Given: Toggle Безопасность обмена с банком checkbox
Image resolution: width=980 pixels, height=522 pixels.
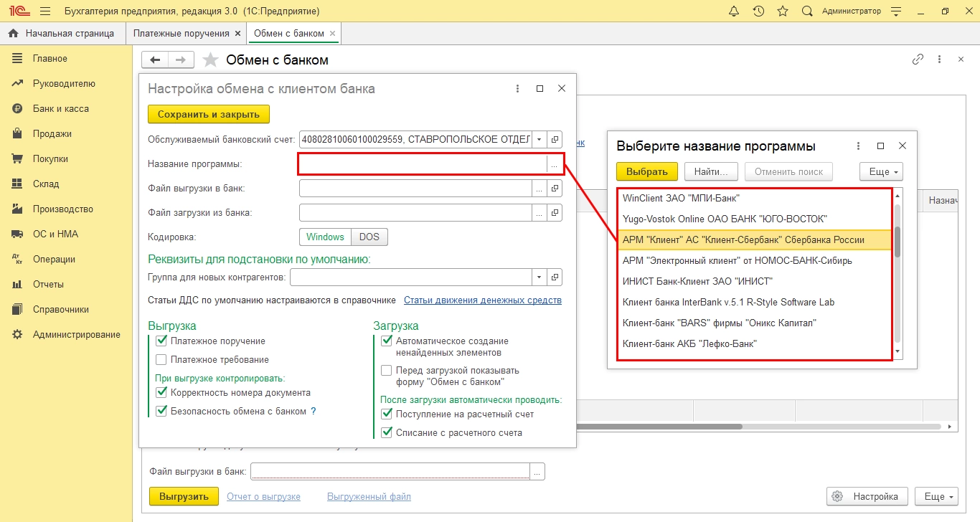Looking at the screenshot, I should click(161, 412).
